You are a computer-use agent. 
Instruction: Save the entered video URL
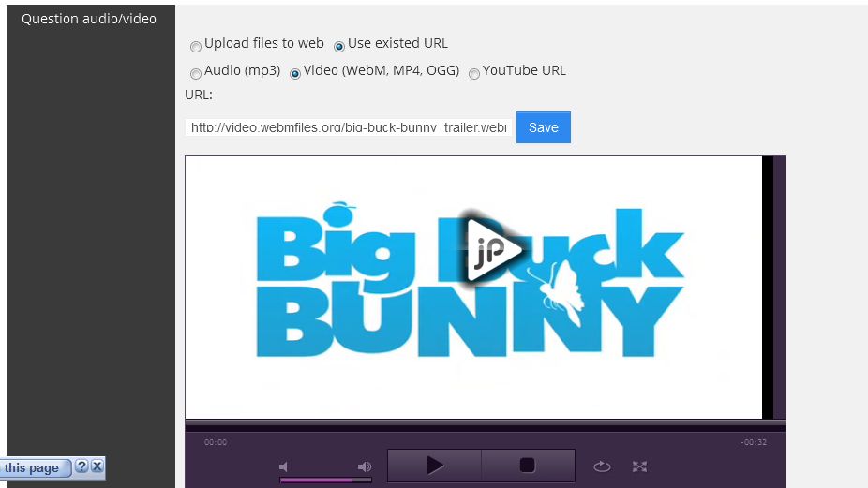[x=543, y=127]
